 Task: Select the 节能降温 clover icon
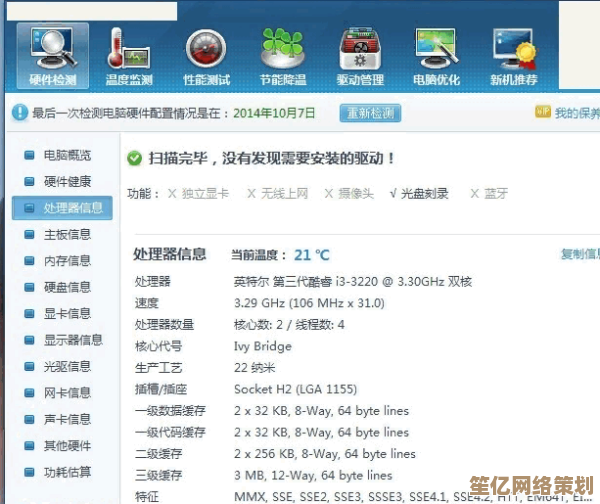[282, 55]
